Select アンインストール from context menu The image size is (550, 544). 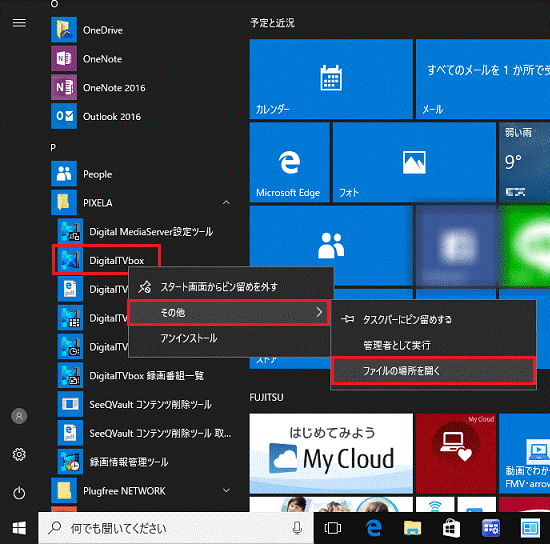pyautogui.click(x=230, y=338)
